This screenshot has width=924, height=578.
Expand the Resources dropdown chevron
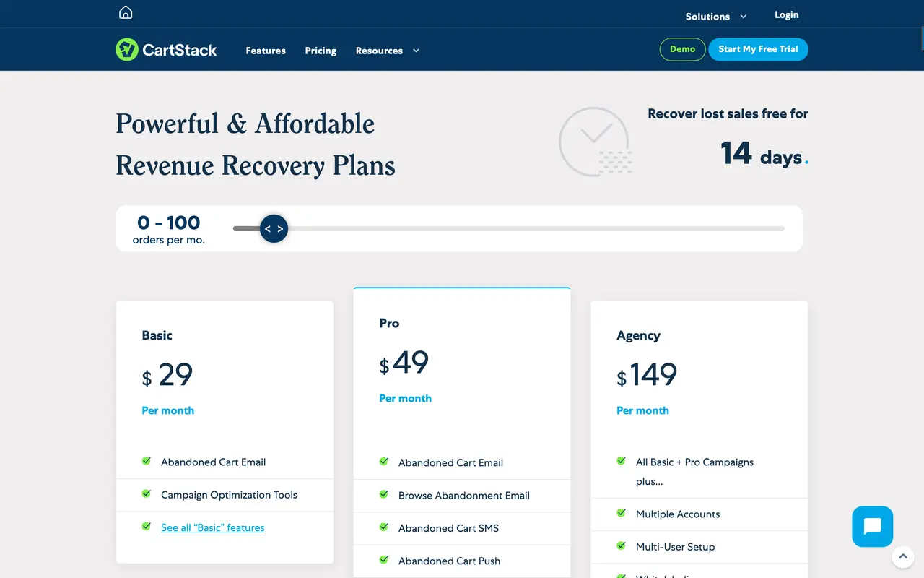(x=416, y=51)
